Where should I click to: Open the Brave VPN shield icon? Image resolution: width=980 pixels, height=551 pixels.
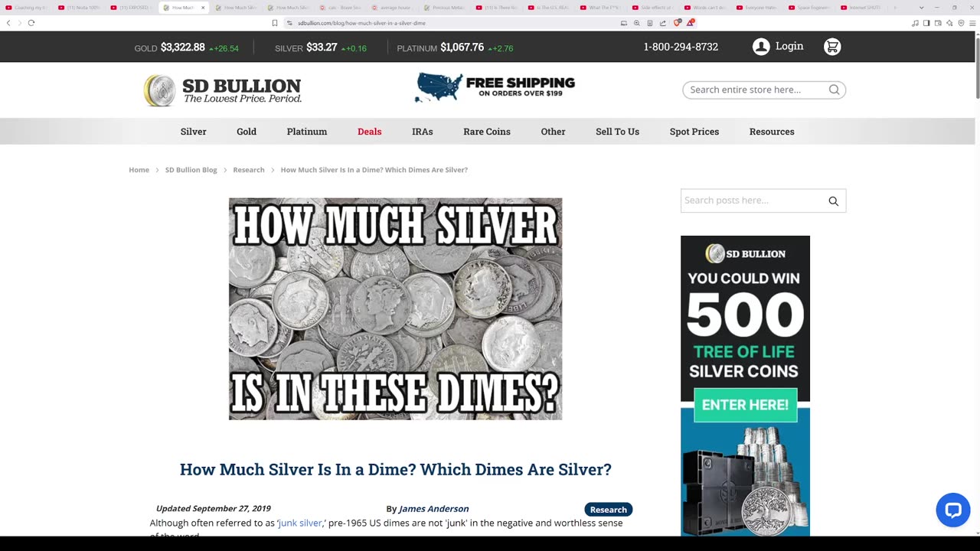point(961,23)
